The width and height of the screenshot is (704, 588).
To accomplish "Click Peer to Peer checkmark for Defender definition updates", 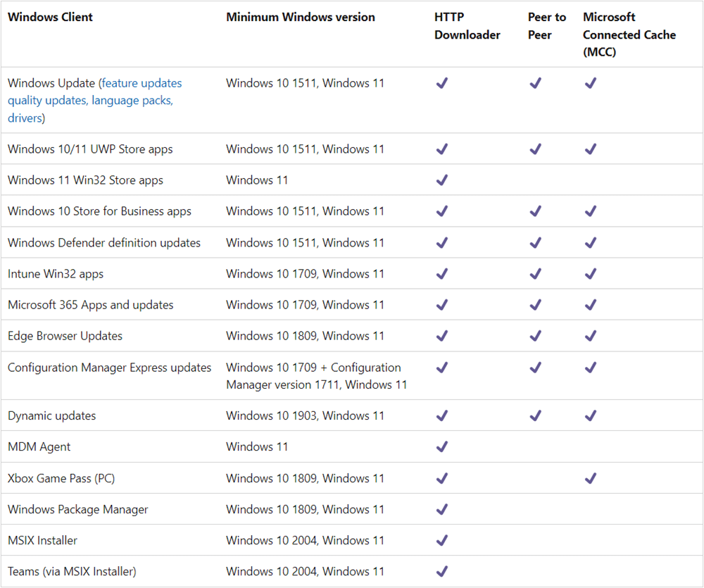I will (x=536, y=243).
